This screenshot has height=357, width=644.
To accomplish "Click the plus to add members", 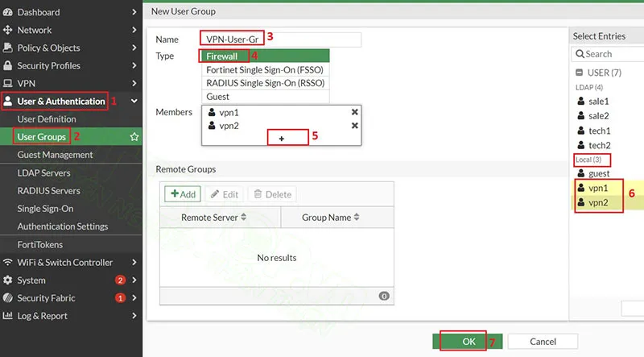I will (x=281, y=139).
